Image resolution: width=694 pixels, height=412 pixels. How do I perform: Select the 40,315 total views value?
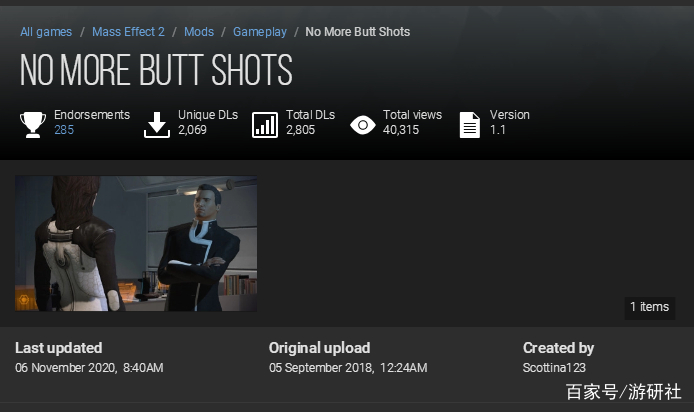coord(401,130)
